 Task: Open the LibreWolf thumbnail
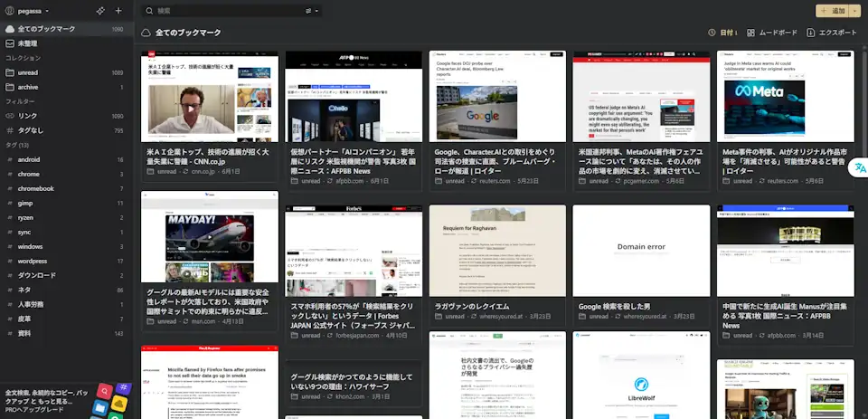[642, 376]
